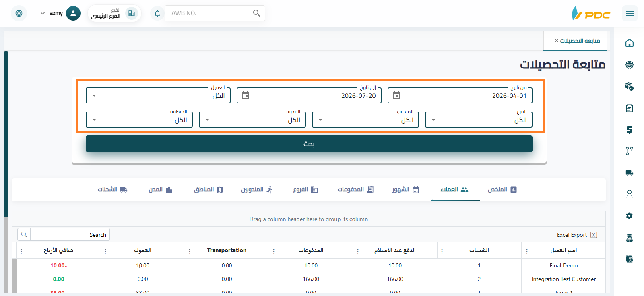Open the sidebar New badge icon
Image resolution: width=644 pixels, height=296 pixels.
[x=630, y=65]
